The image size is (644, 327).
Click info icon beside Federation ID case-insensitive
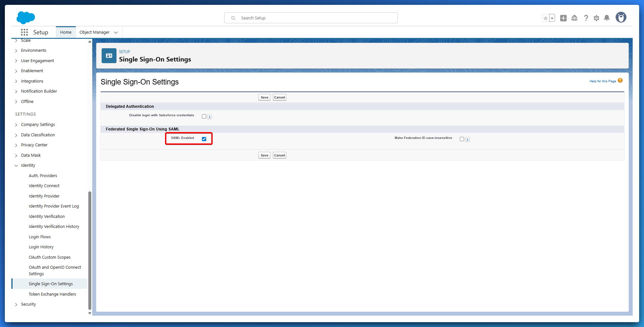click(468, 140)
